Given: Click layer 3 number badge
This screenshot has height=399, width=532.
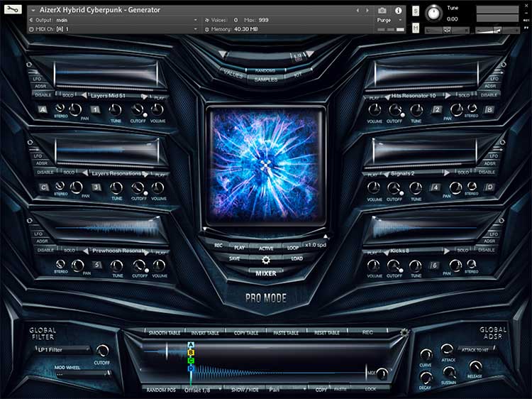Looking at the screenshot, I should coord(96,187).
